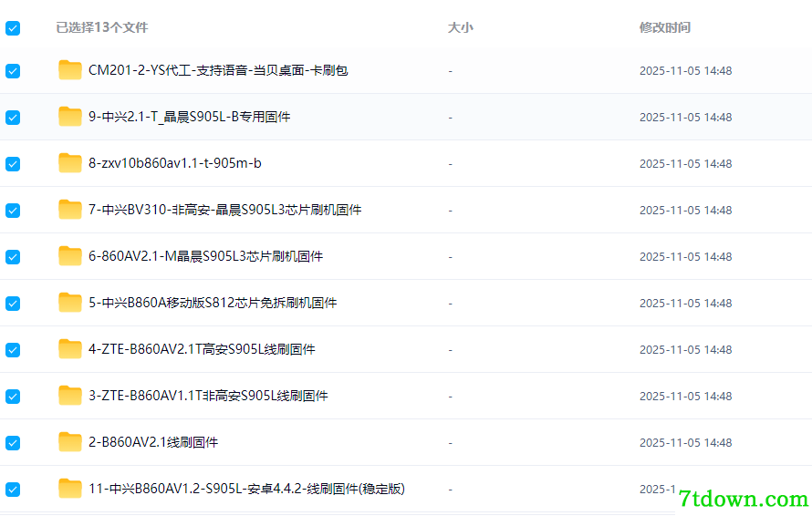Uncheck the 6-860AV2.1-M folder checkbox
Viewport: 812px width, 516px height.
coord(13,257)
